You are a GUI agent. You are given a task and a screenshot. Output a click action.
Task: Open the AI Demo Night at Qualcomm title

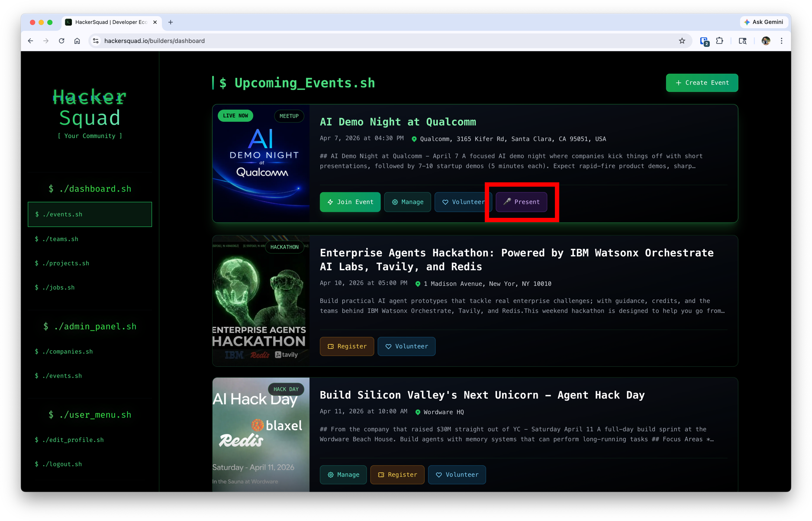398,122
